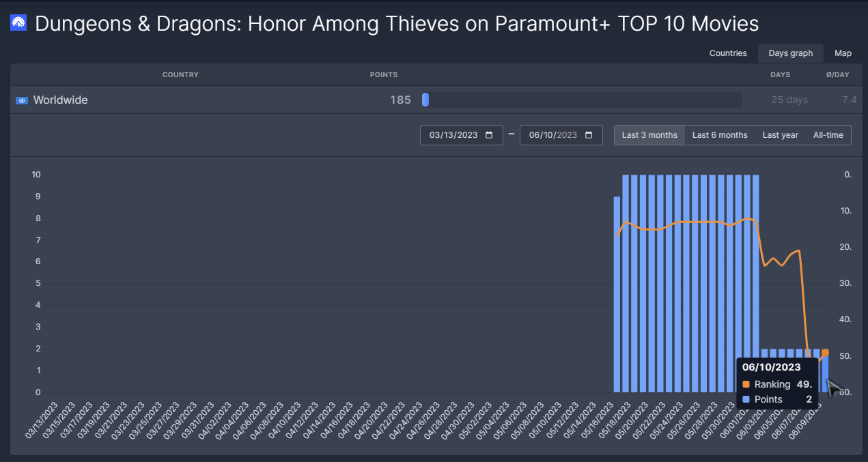This screenshot has width=868, height=462.
Task: Sort by the POINTS column header
Action: [383, 74]
